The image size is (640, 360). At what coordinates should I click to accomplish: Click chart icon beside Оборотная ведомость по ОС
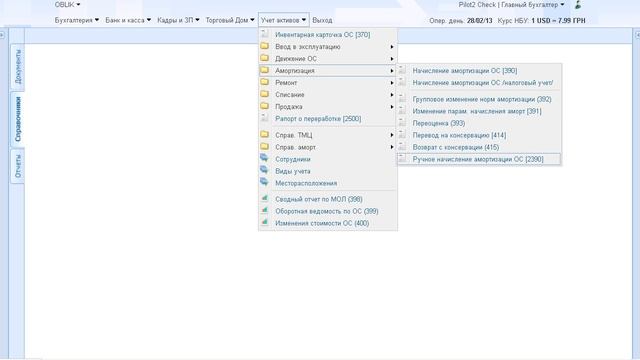pyautogui.click(x=264, y=210)
